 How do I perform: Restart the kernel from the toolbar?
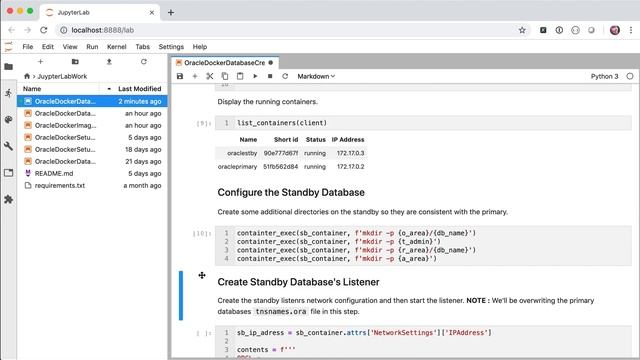(285, 76)
